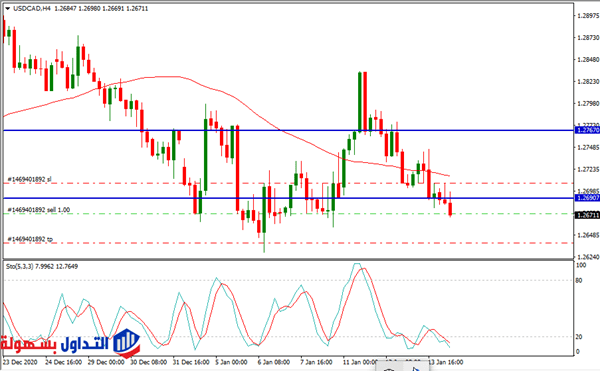Click the 5 Jan 00:00 time label
Viewport: 600px width, 371px height.
(x=232, y=362)
